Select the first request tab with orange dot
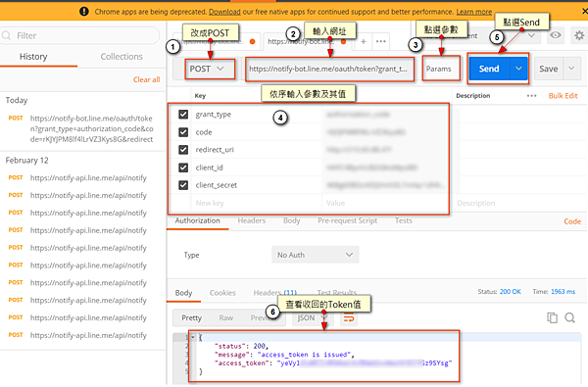Image resolution: width=588 pixels, height=387 pixels. click(217, 41)
